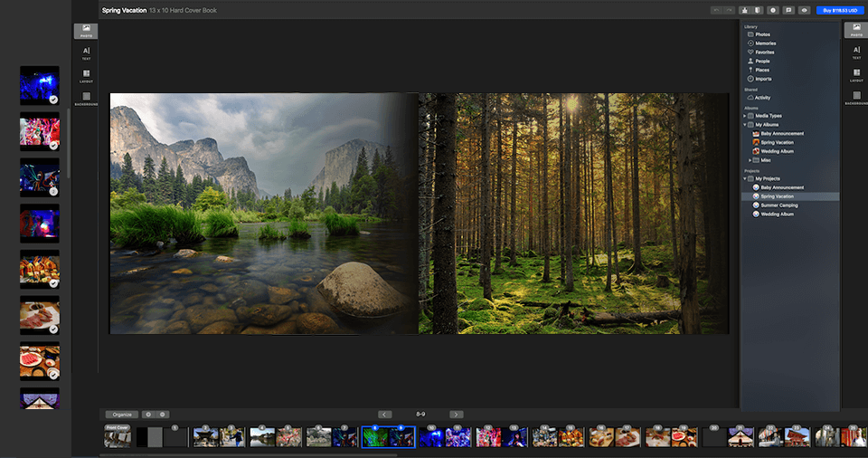This screenshot has height=458, width=868.
Task: Open the Background tool beside the photo strip
Action: point(86,99)
